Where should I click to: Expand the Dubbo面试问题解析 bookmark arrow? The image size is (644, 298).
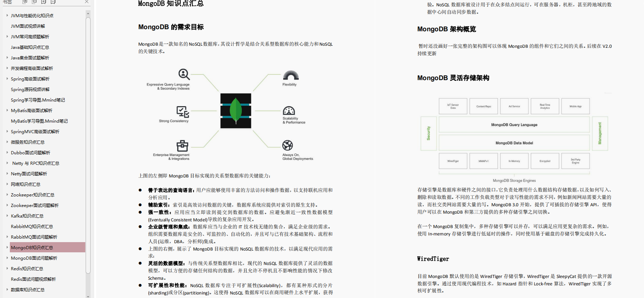(x=7, y=153)
